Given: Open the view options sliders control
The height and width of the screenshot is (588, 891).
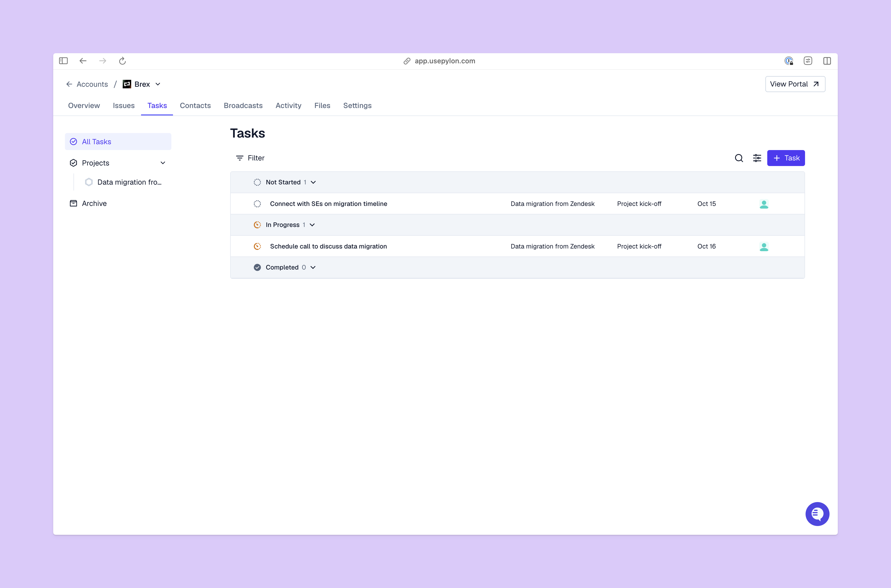Looking at the screenshot, I should click(757, 158).
